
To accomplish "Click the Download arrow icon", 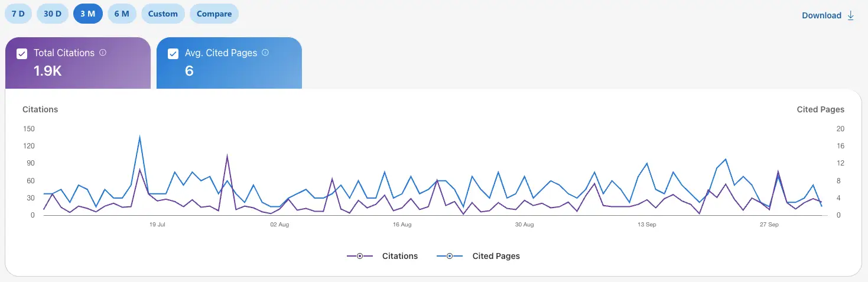I will 851,15.
